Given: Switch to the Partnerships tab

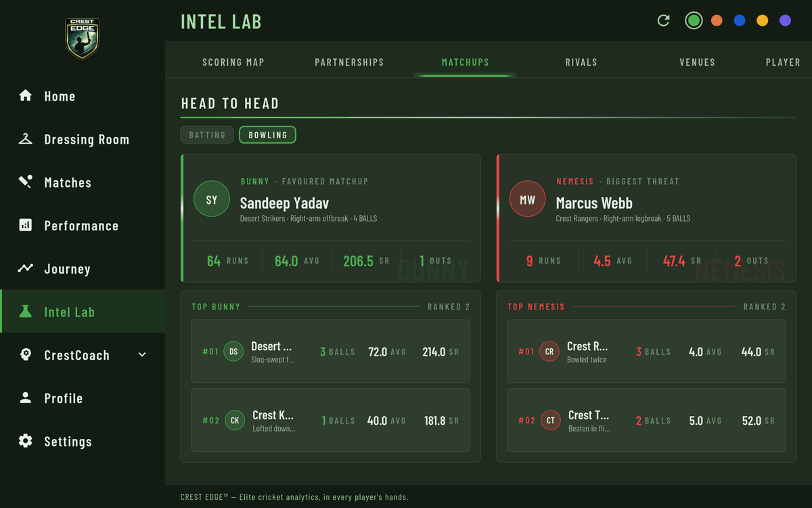Looking at the screenshot, I should [349, 62].
